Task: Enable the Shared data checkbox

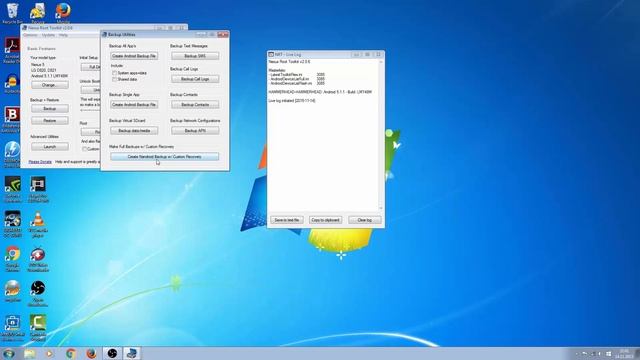Action: click(115, 79)
